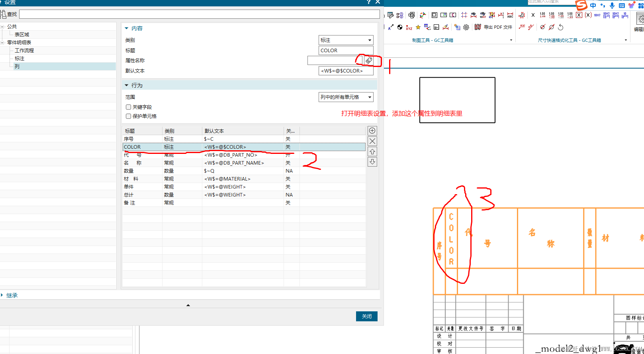Image resolution: width=644 pixels, height=354 pixels.
Task: Click the plain blue 10H7 fit format icon
Action: [597, 15]
